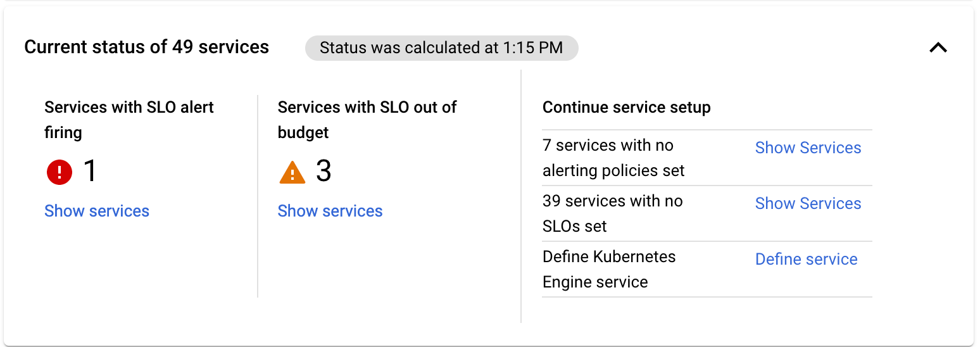Show services with SLO out of budget
The width and height of the screenshot is (980, 347).
click(330, 211)
